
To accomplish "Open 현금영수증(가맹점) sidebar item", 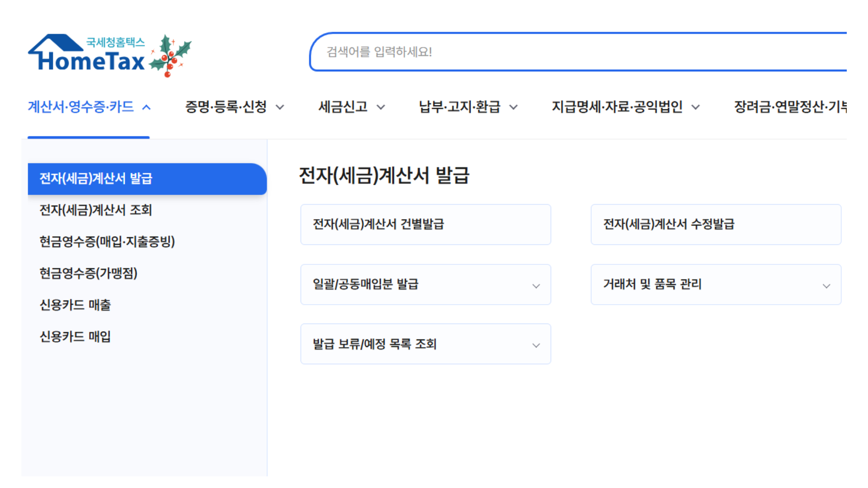I will tap(89, 273).
